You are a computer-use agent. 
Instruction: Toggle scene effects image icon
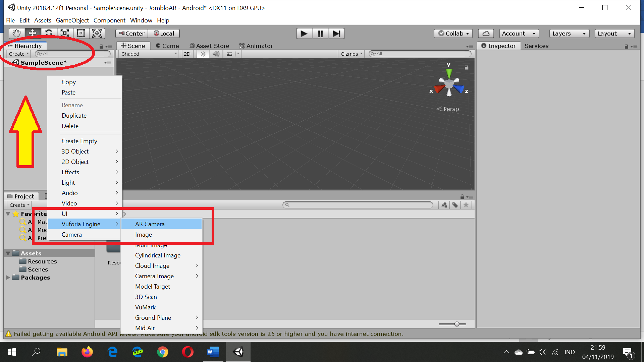pyautogui.click(x=229, y=54)
